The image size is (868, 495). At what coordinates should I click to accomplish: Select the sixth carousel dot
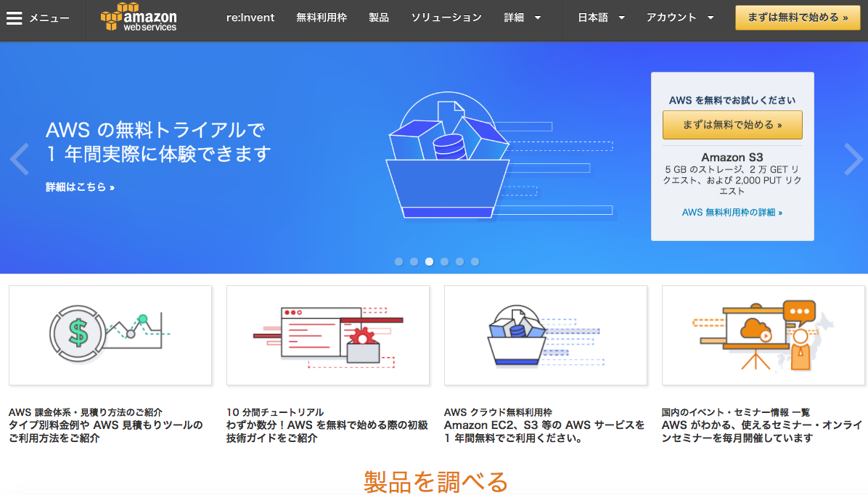pos(475,262)
